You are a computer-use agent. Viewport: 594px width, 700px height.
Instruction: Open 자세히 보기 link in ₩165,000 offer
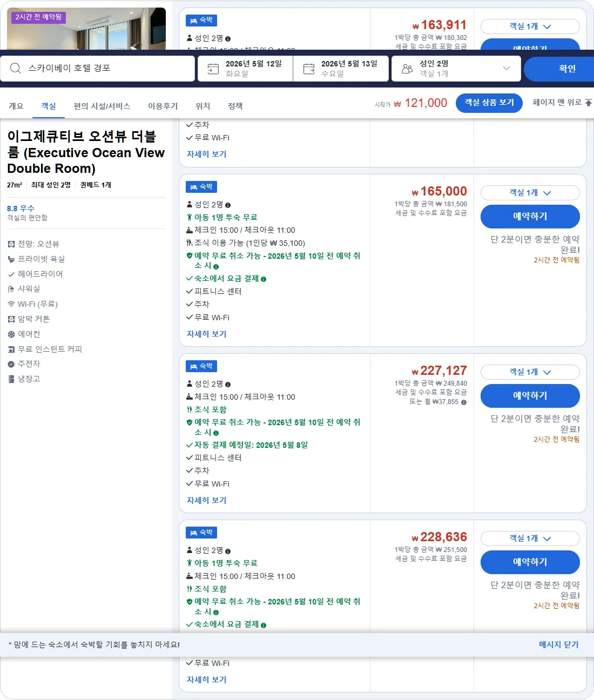click(207, 334)
